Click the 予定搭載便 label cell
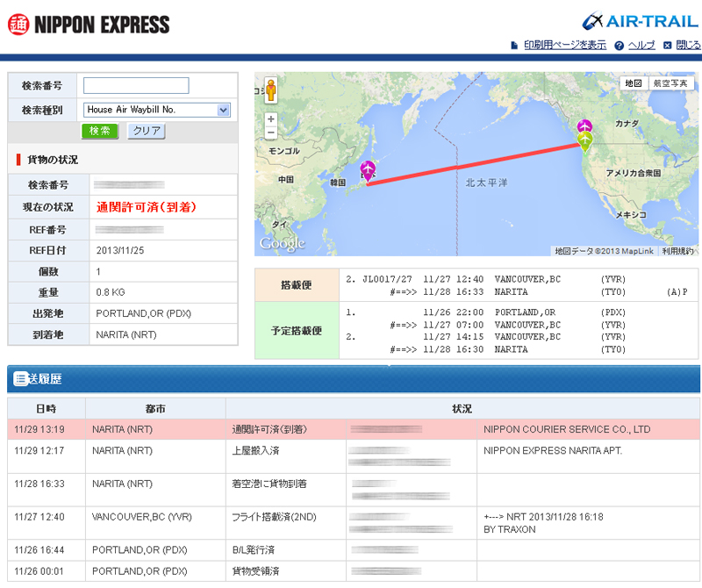Screen dimensions: 702x588 pos(297,331)
